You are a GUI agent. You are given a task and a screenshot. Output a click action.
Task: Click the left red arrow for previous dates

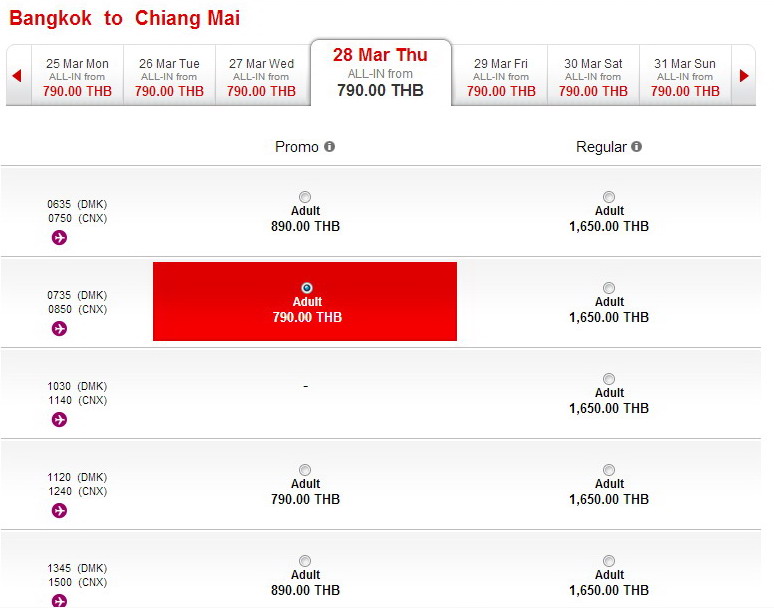[17, 76]
